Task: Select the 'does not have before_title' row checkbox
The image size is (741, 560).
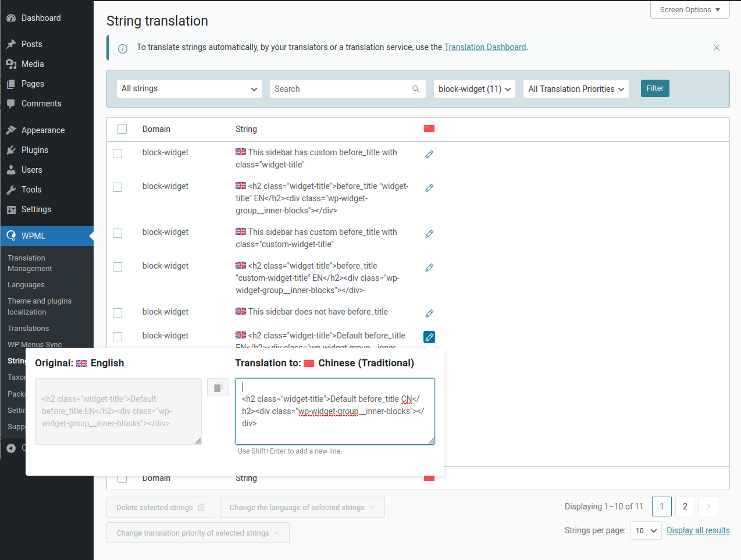Action: (117, 313)
